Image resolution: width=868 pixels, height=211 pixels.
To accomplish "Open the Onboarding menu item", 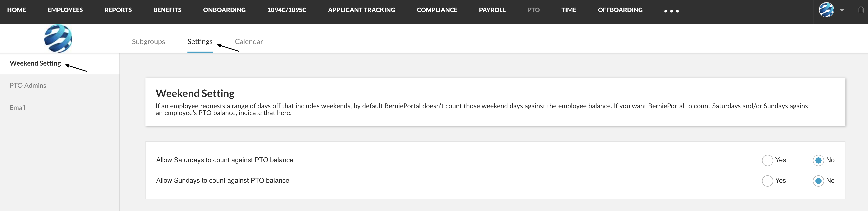I will click(x=224, y=10).
